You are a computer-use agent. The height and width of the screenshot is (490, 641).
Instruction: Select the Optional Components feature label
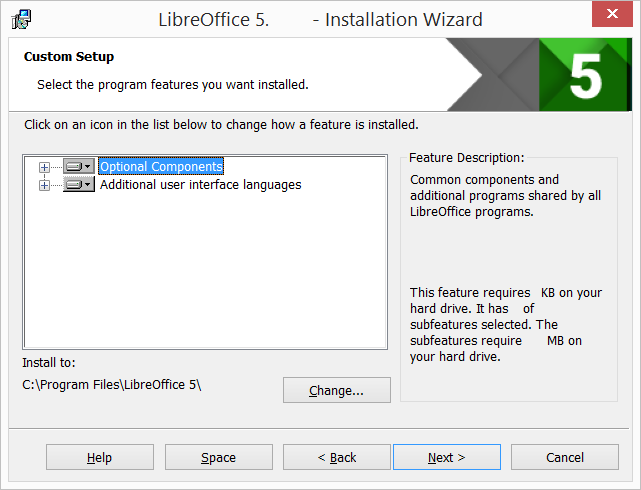(161, 167)
